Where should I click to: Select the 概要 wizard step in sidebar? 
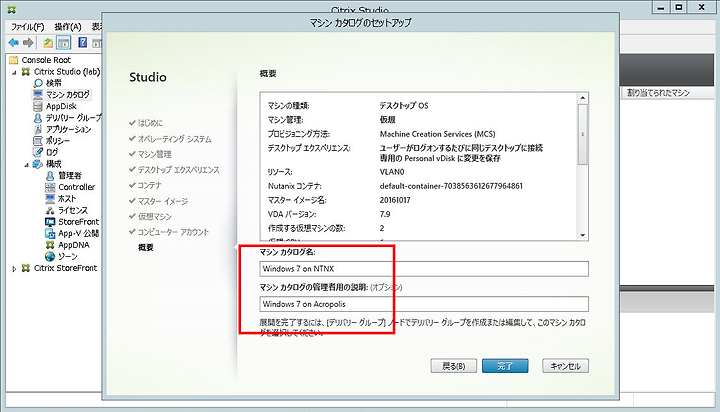pos(146,247)
